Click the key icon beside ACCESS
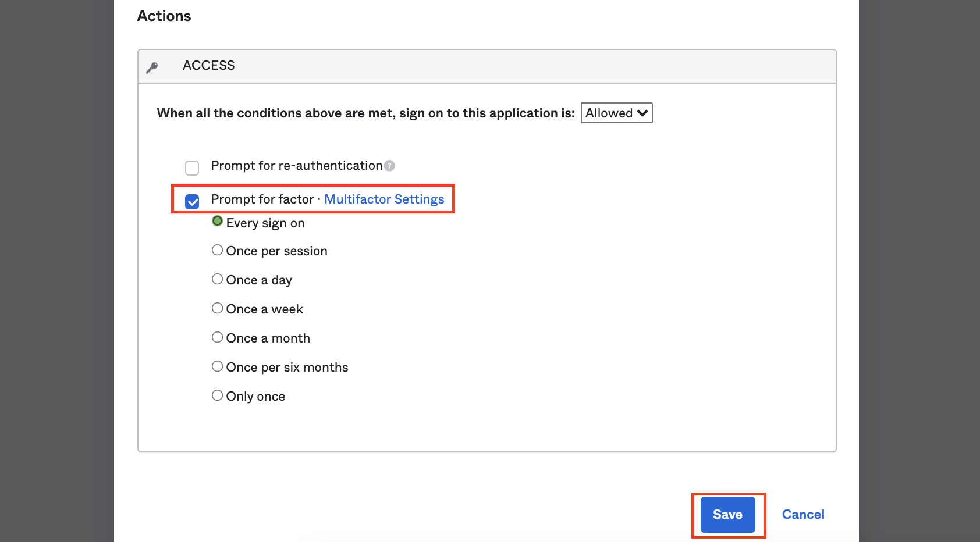The image size is (980, 542). coord(152,67)
